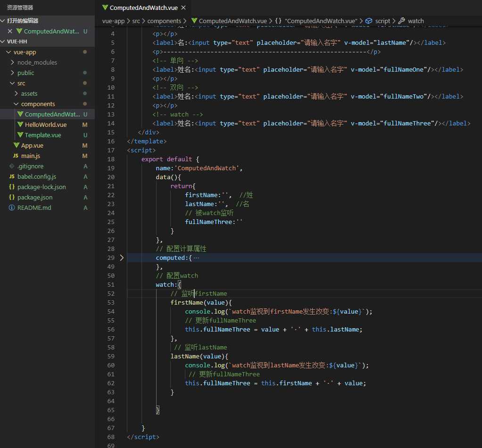Click src breadcrumb segment
This screenshot has height=448, width=482.
(136, 21)
